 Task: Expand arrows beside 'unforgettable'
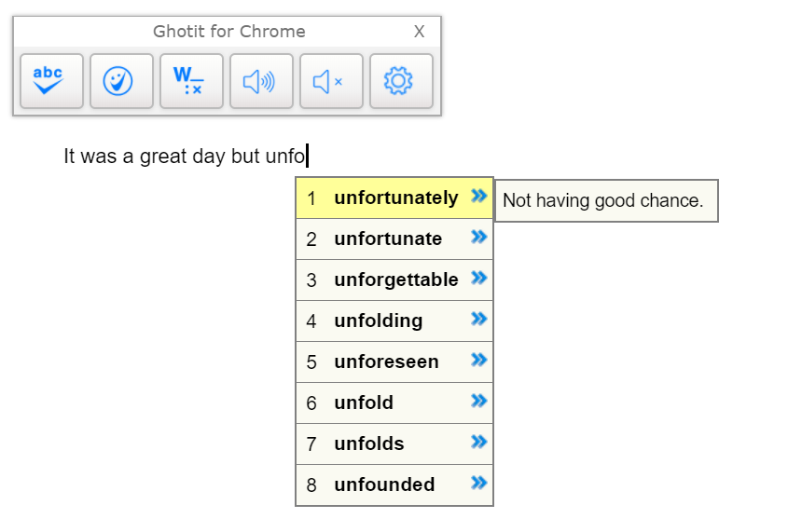point(479,279)
